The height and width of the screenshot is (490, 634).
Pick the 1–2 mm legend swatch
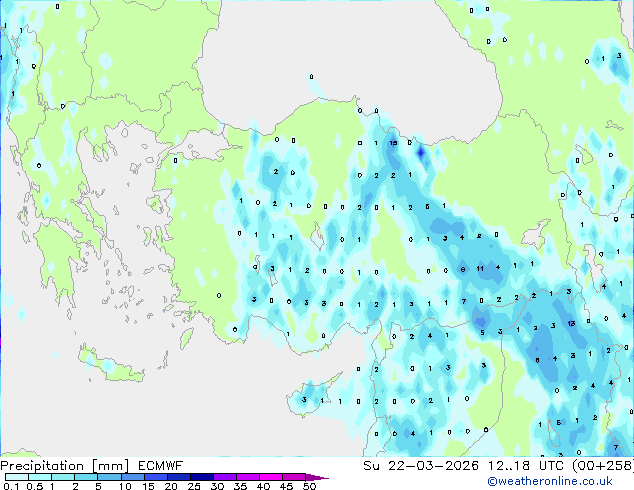pos(63,477)
